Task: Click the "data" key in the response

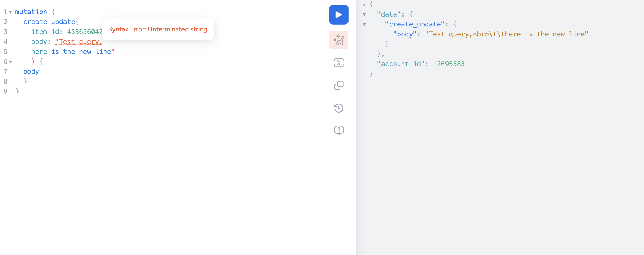Action: [x=389, y=14]
